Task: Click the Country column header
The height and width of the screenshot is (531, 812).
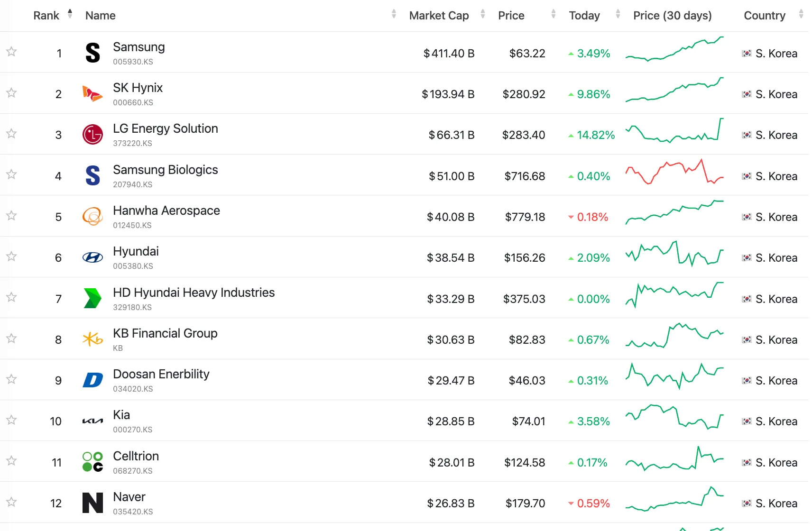Action: click(x=764, y=16)
